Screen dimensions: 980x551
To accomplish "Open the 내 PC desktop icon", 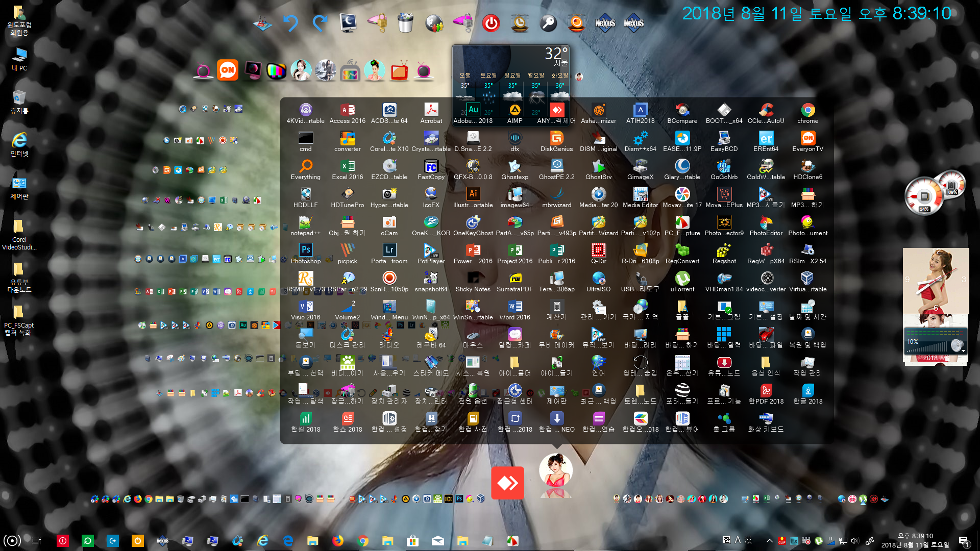I will click(19, 59).
